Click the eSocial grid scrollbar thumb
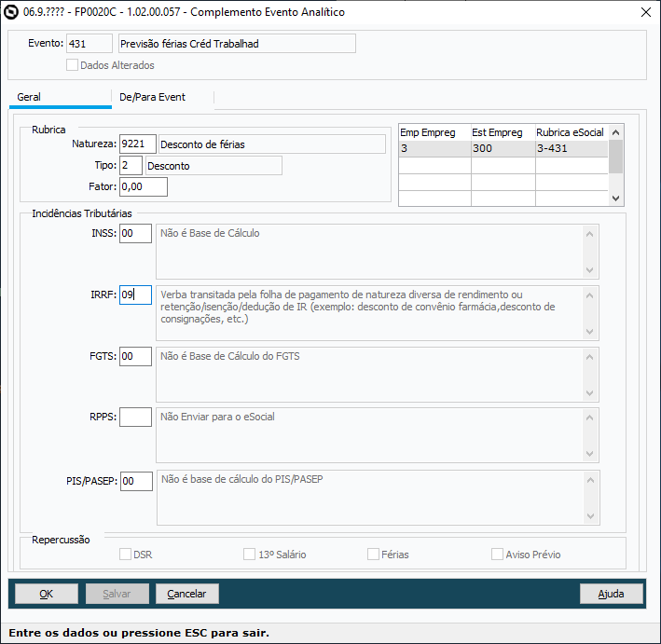 tap(615, 157)
